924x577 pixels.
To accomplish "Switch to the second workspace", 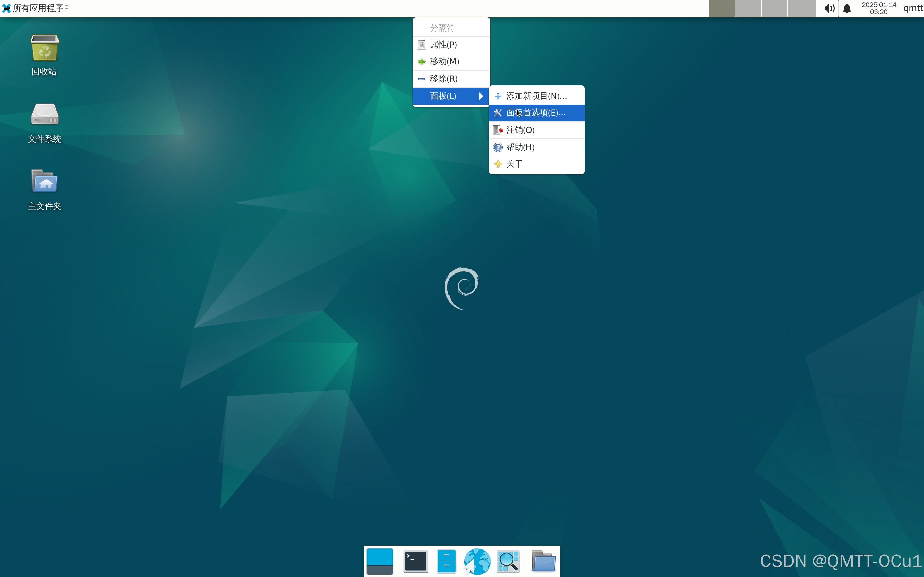I will coord(748,8).
